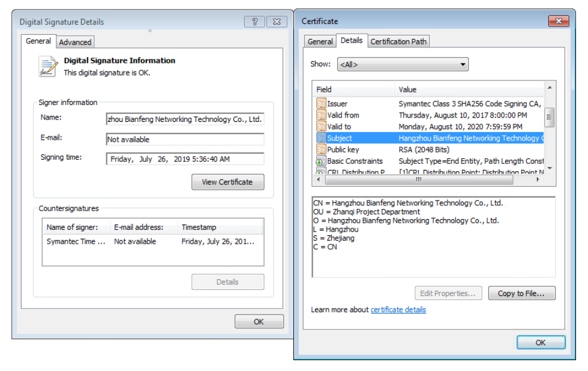
Task: Click the Timestamp column header
Action: coord(221,228)
